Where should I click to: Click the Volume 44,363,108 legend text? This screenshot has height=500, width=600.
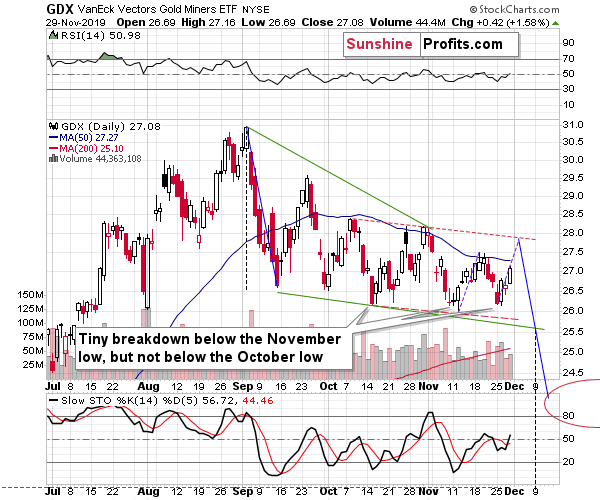click(x=100, y=158)
